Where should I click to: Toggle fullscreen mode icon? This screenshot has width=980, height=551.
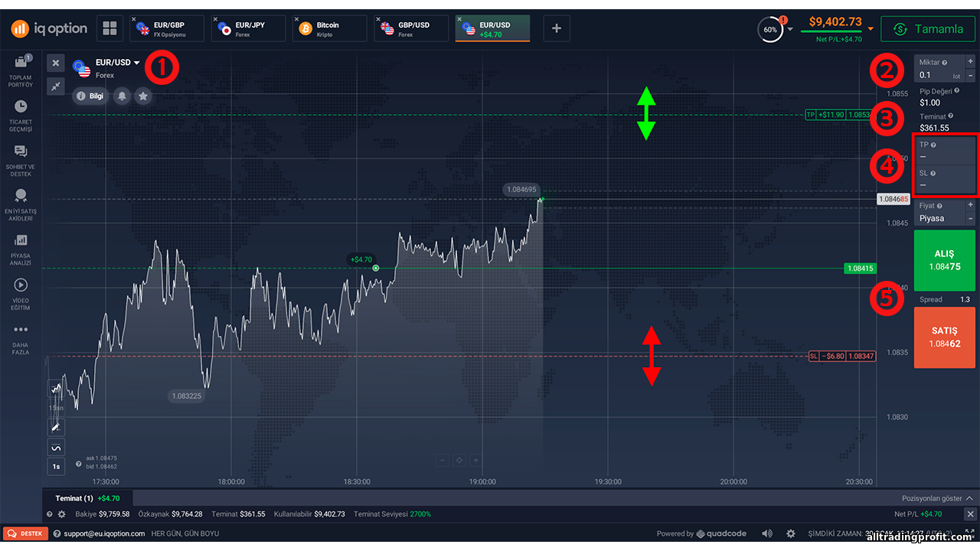click(x=970, y=533)
